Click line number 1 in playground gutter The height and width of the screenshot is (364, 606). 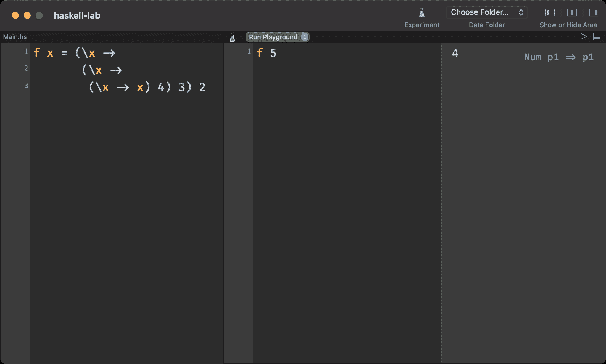[249, 51]
